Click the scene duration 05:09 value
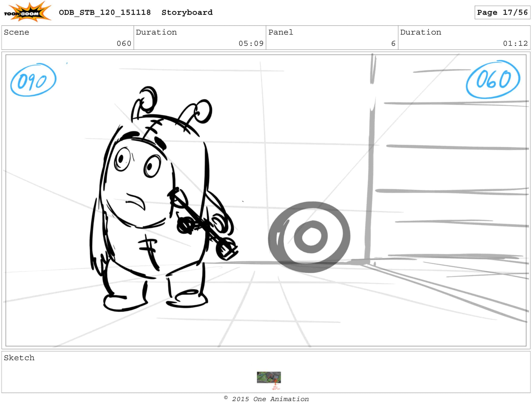This screenshot has height=404, width=532. coord(251,44)
